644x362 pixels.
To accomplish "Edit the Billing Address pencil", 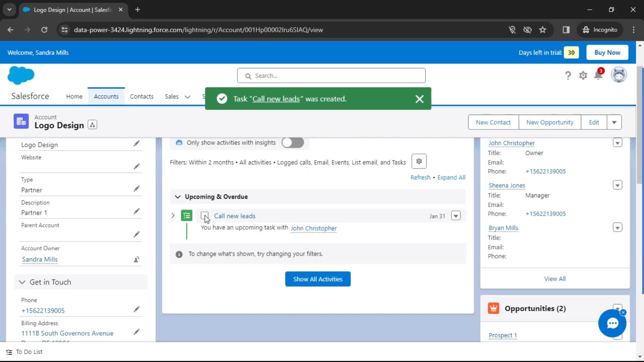I will (x=137, y=332).
